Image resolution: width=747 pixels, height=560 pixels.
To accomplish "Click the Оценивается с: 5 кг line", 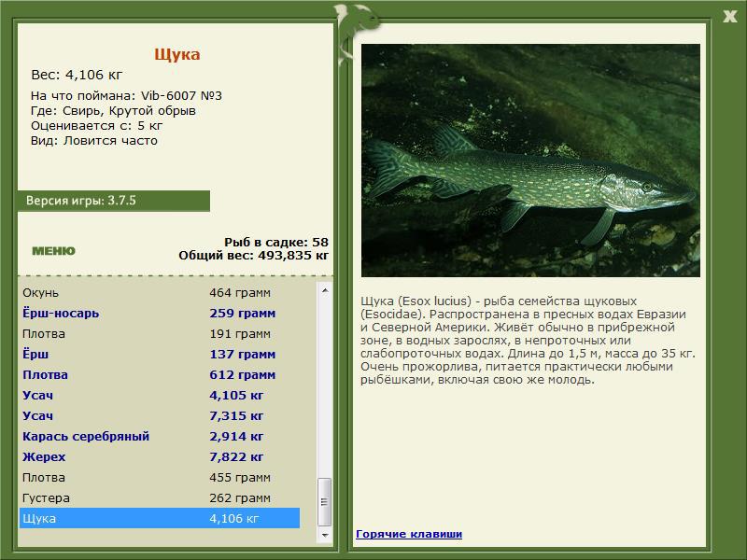I will pos(97,126).
